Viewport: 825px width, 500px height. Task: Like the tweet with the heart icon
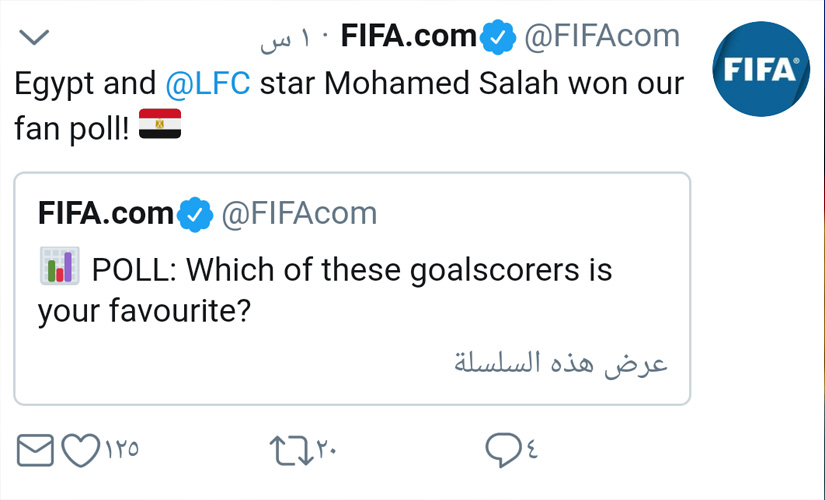[x=80, y=451]
